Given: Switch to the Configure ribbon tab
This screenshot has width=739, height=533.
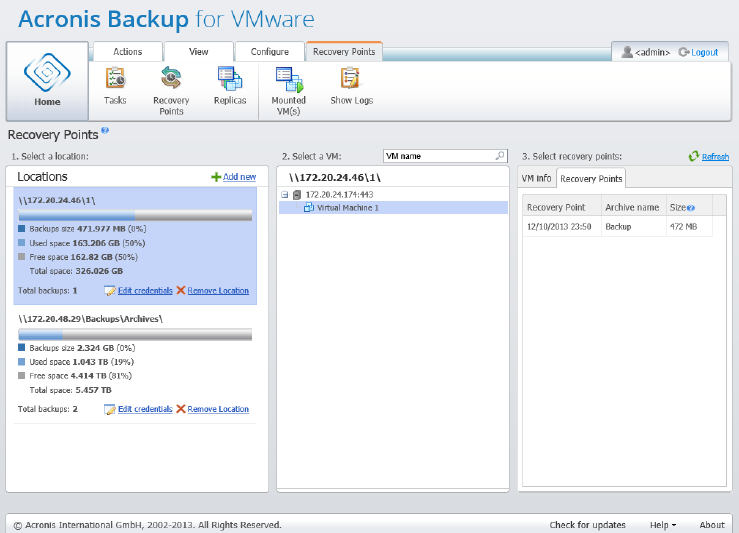Looking at the screenshot, I should (270, 51).
